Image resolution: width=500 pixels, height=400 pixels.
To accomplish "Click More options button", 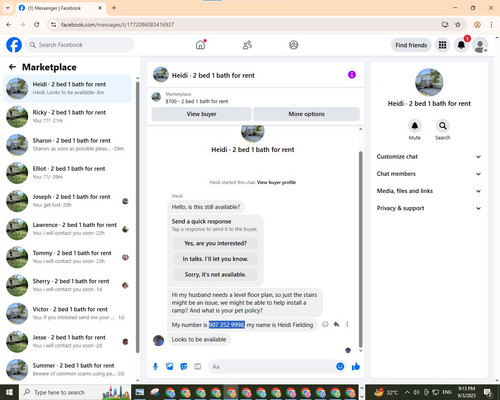I will [x=306, y=114].
